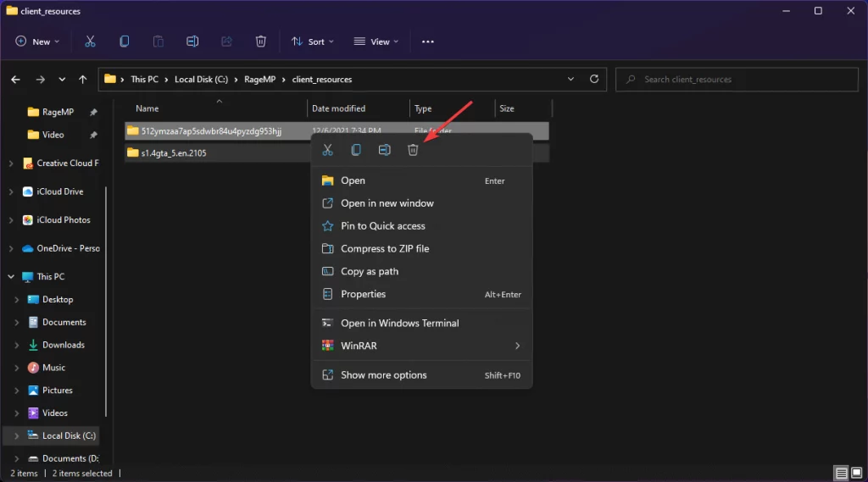Open the New item dropdown
Viewport: 868px width, 482px height.
coord(37,42)
